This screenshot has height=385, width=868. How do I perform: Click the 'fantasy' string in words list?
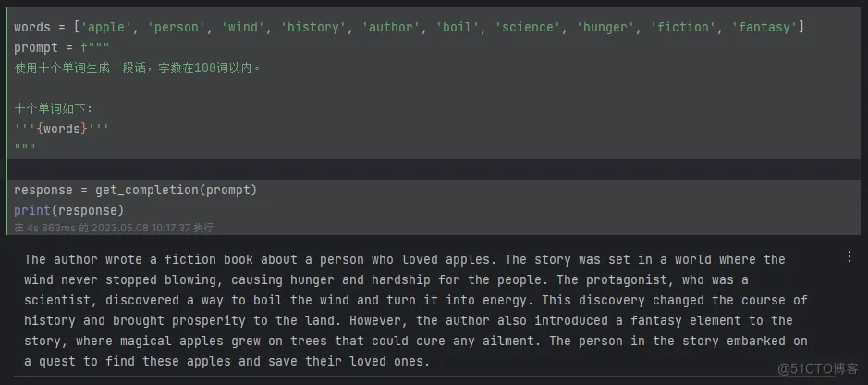pyautogui.click(x=764, y=28)
